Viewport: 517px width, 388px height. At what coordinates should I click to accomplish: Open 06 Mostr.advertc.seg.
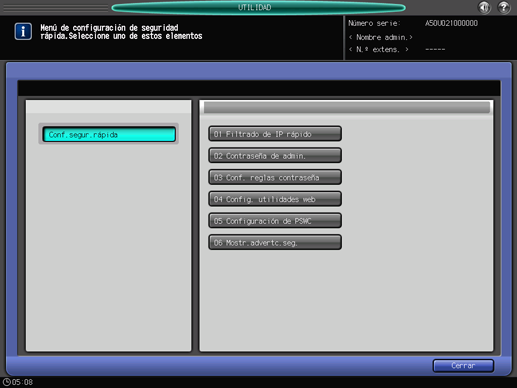(275, 242)
